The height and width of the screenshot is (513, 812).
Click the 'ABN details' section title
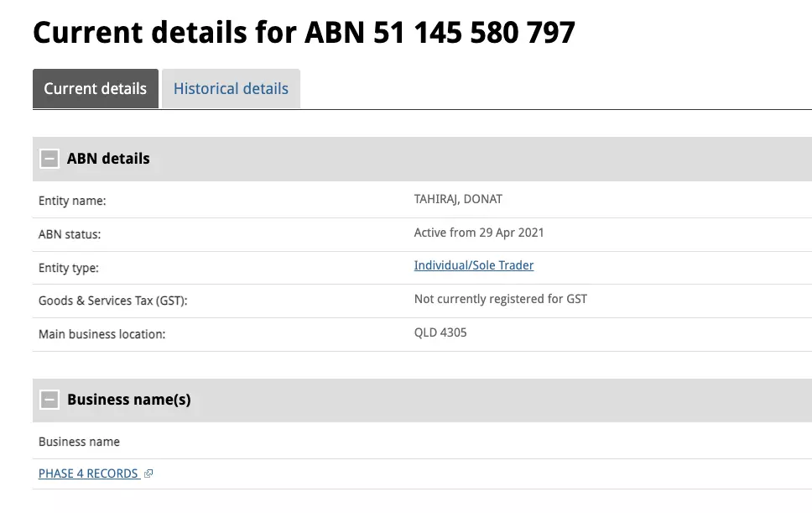[108, 159]
